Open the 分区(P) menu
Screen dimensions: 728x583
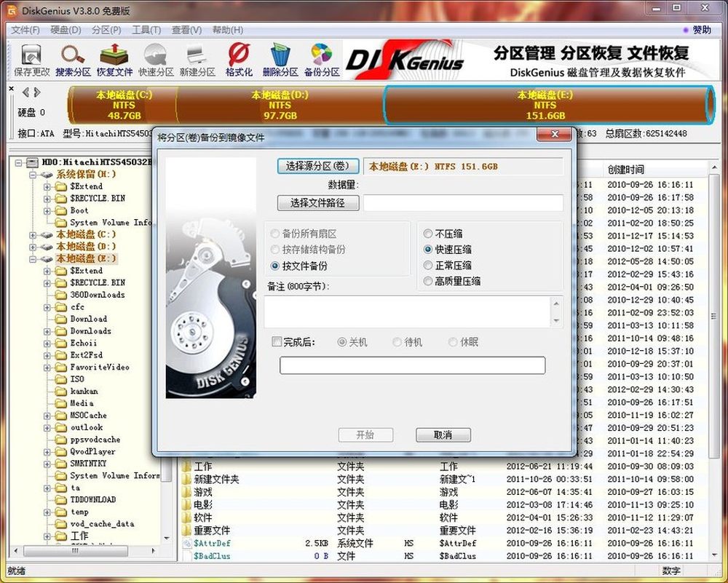click(106, 30)
